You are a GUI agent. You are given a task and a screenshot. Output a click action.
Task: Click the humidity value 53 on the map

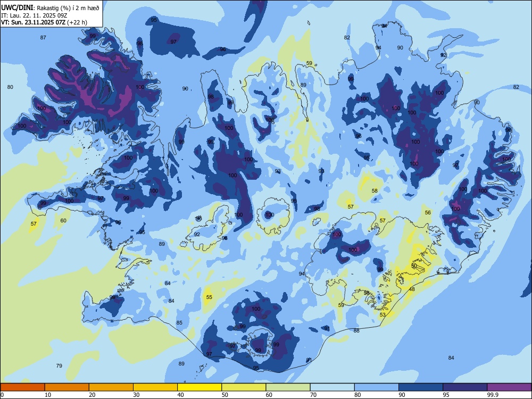click(383, 315)
